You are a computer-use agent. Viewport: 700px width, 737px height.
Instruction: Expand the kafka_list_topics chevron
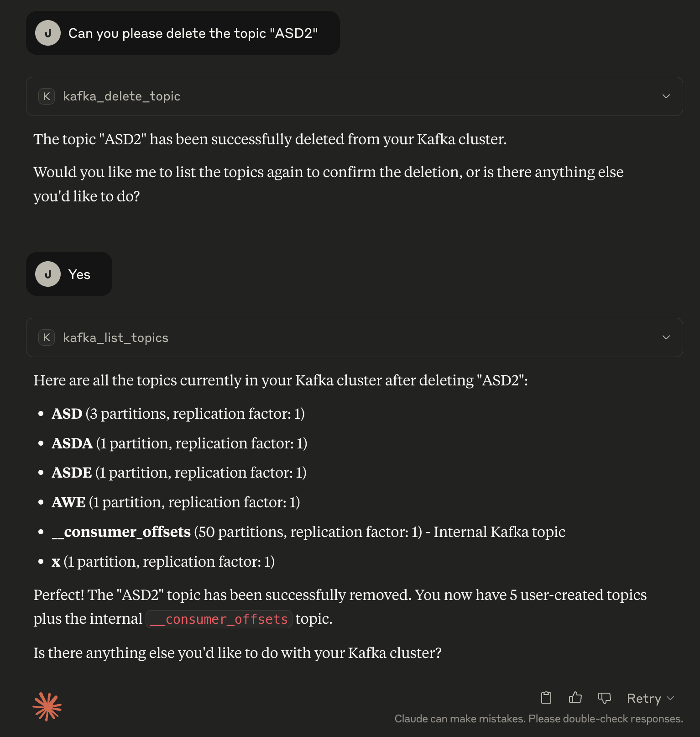pos(666,337)
